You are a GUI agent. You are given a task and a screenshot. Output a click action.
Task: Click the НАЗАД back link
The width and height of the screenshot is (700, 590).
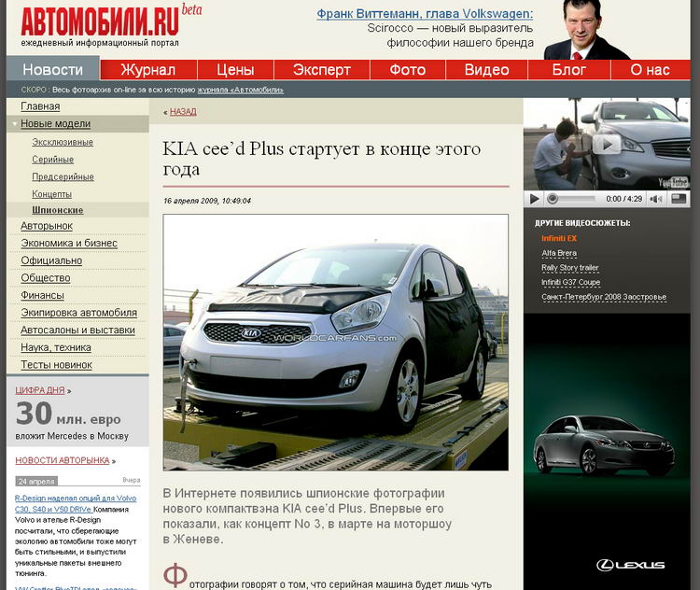pyautogui.click(x=183, y=112)
